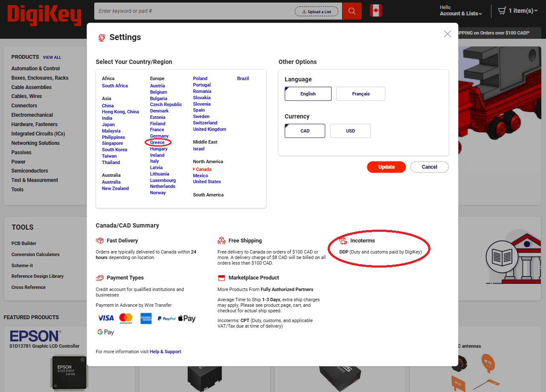Image resolution: width=546 pixels, height=392 pixels.
Task: Click the Fast Delivery package icon
Action: (x=100, y=241)
